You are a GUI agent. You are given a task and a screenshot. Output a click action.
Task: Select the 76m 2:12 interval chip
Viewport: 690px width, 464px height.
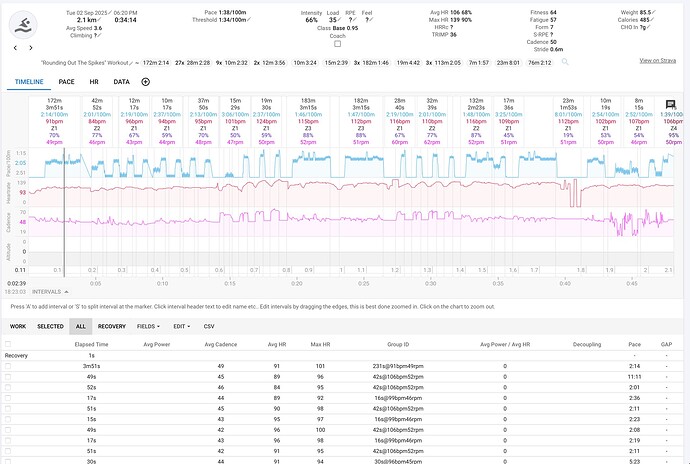[x=540, y=63]
